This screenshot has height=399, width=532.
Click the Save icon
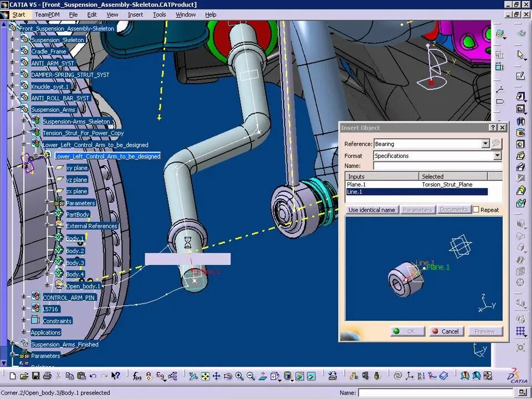[x=35, y=376]
